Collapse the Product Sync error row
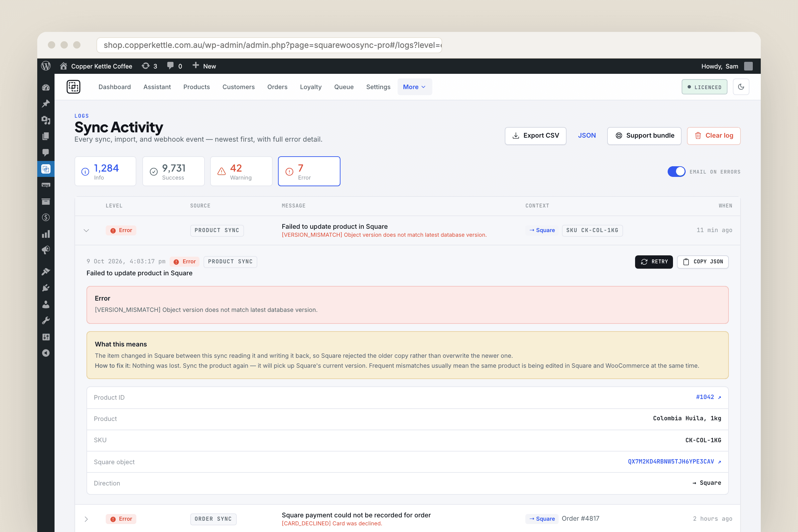Image resolution: width=798 pixels, height=532 pixels. pyautogui.click(x=86, y=230)
